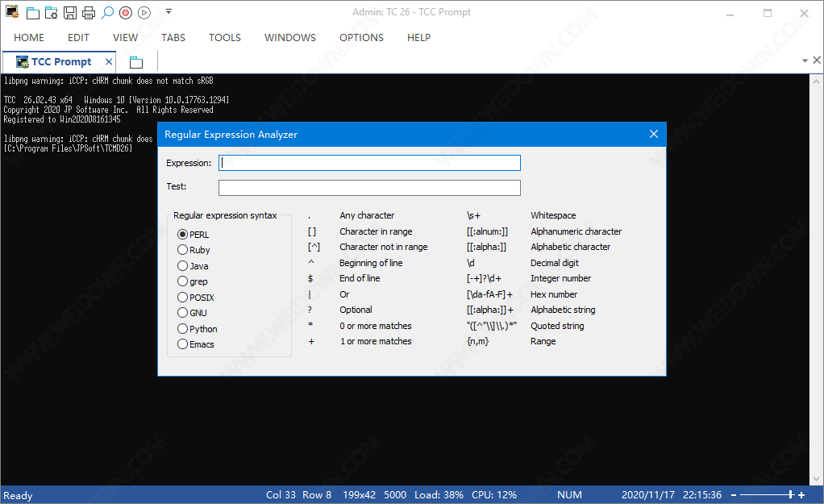Click the new folder icon in quick toolbar
This screenshot has height=504, width=824.
pos(32,13)
